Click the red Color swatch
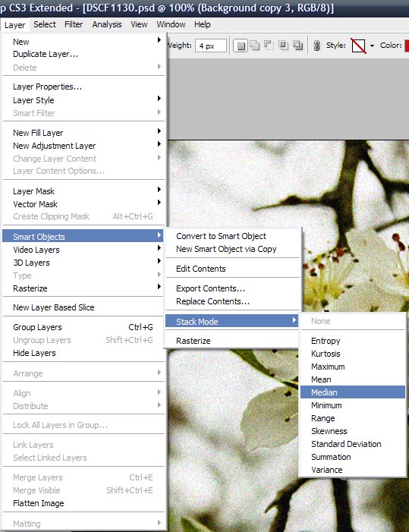The height and width of the screenshot is (532, 409). tap(407, 46)
